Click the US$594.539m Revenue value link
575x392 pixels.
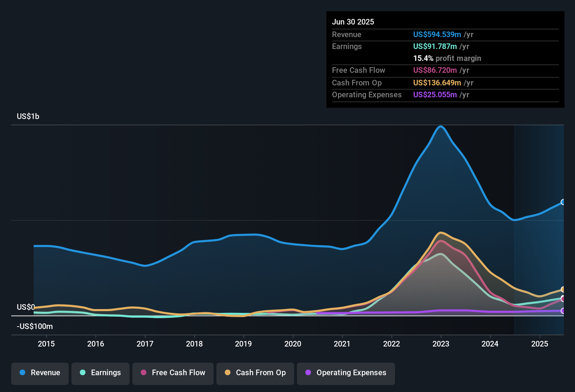tap(437, 34)
